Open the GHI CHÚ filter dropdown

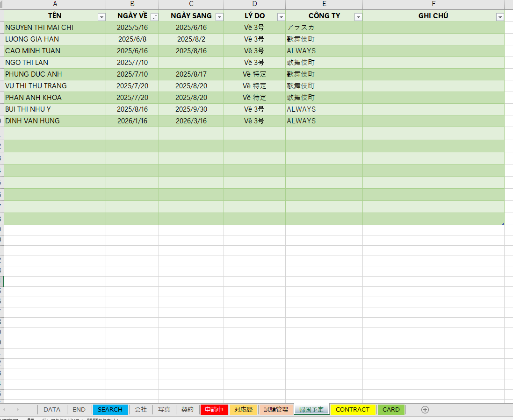point(500,17)
